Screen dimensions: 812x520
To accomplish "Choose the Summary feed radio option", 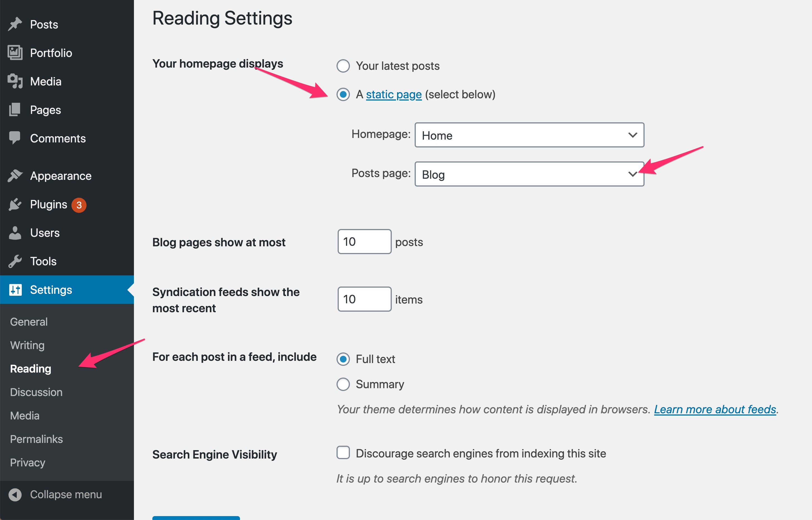I will [x=343, y=384].
